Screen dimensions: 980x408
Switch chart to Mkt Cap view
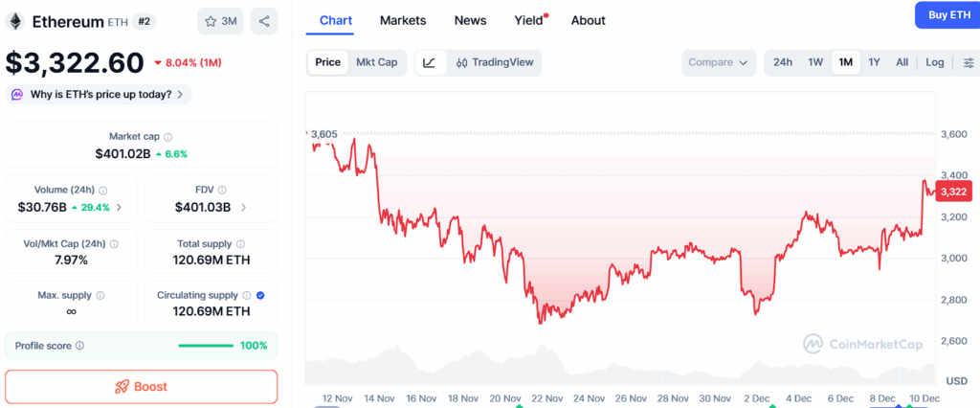(376, 62)
